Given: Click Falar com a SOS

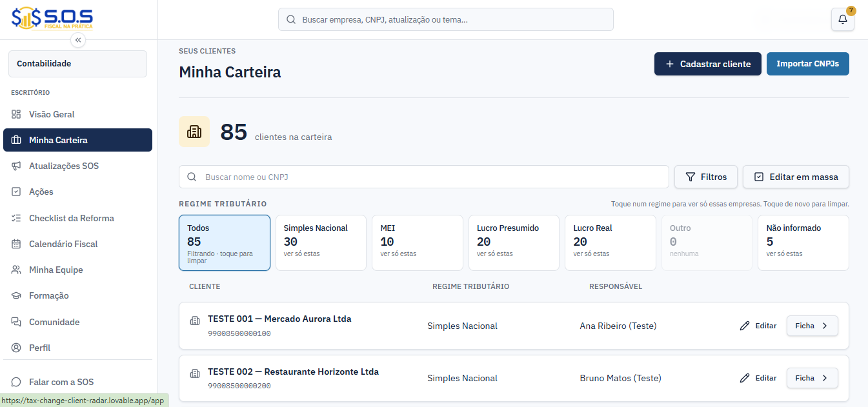Looking at the screenshot, I should (x=77, y=382).
